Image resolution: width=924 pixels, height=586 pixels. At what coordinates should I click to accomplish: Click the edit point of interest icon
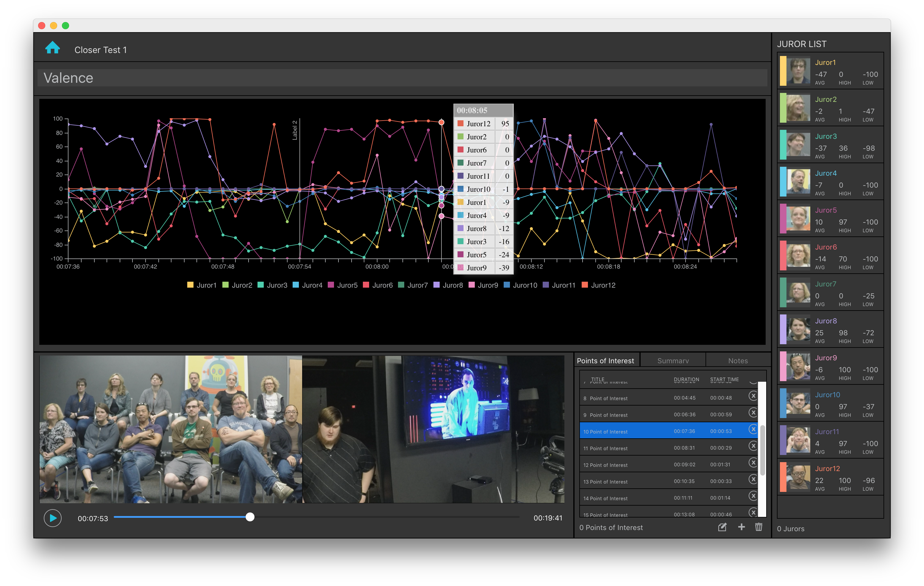click(722, 527)
